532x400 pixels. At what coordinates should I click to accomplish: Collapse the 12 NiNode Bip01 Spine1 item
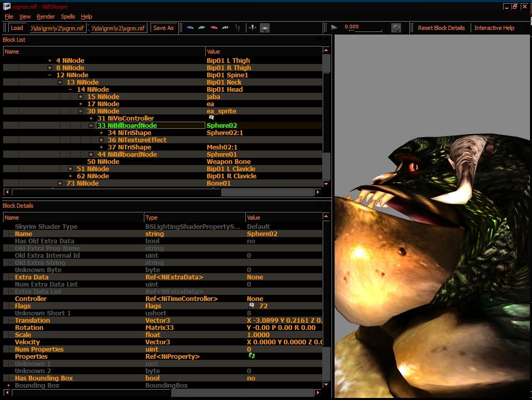click(x=50, y=75)
